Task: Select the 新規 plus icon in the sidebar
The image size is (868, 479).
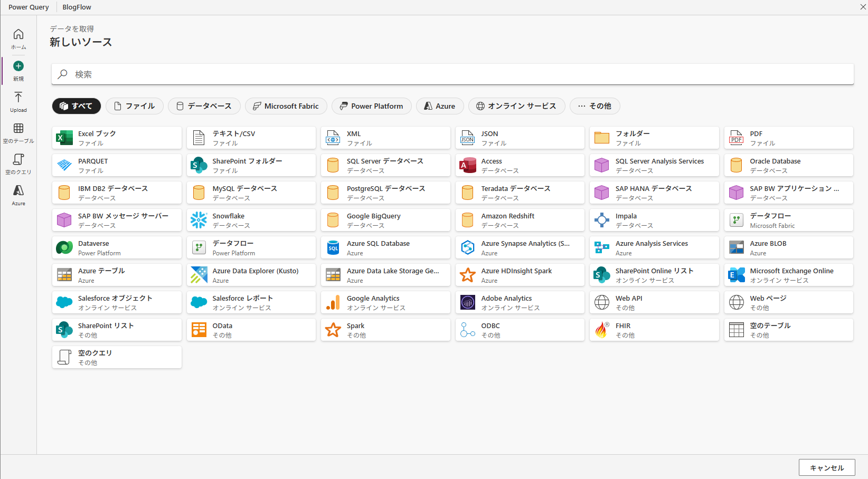Action: [18, 66]
